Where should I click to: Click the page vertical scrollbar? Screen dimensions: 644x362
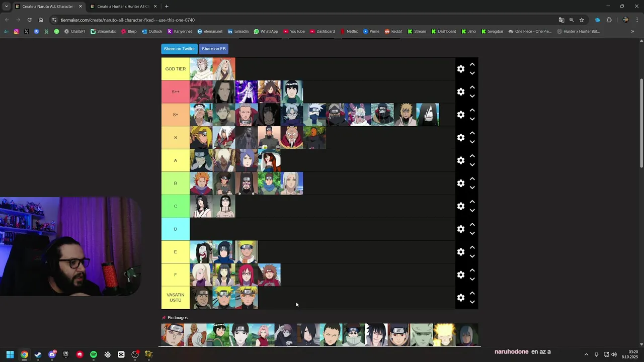point(641,123)
